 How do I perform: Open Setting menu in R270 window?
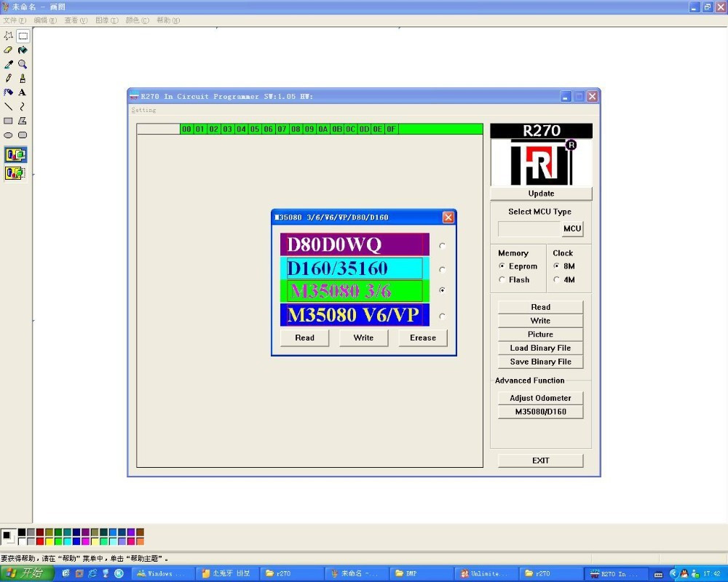[x=143, y=110]
